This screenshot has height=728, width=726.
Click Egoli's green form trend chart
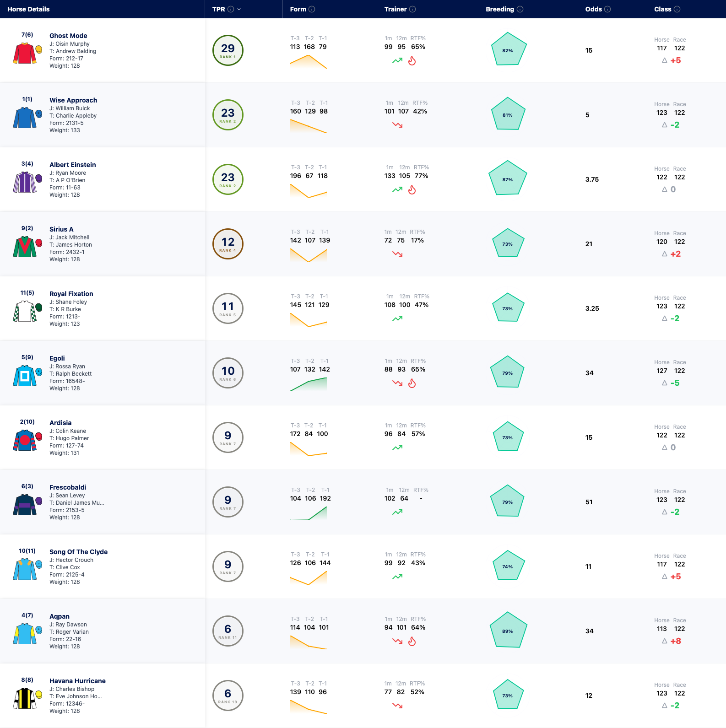pyautogui.click(x=309, y=384)
